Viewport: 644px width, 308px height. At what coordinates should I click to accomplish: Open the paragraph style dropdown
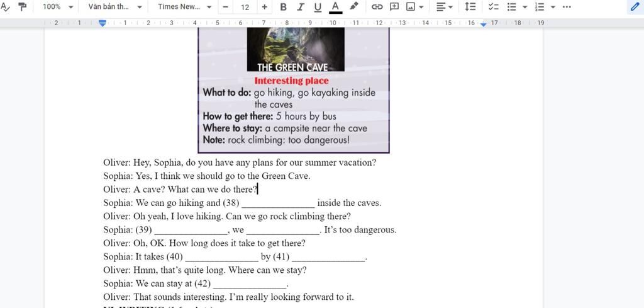[x=116, y=7]
